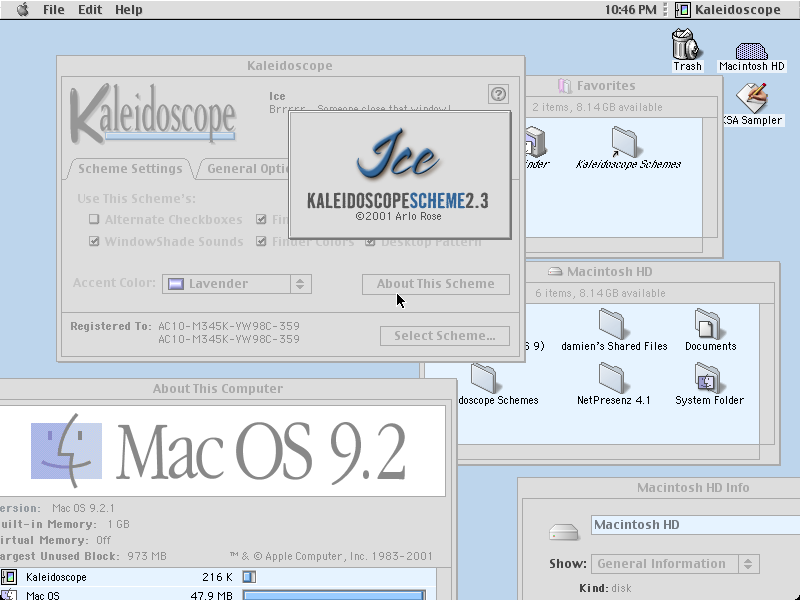Image resolution: width=800 pixels, height=600 pixels.
Task: Open the Accent Color Lavender dropdown
Action: pyautogui.click(x=237, y=284)
